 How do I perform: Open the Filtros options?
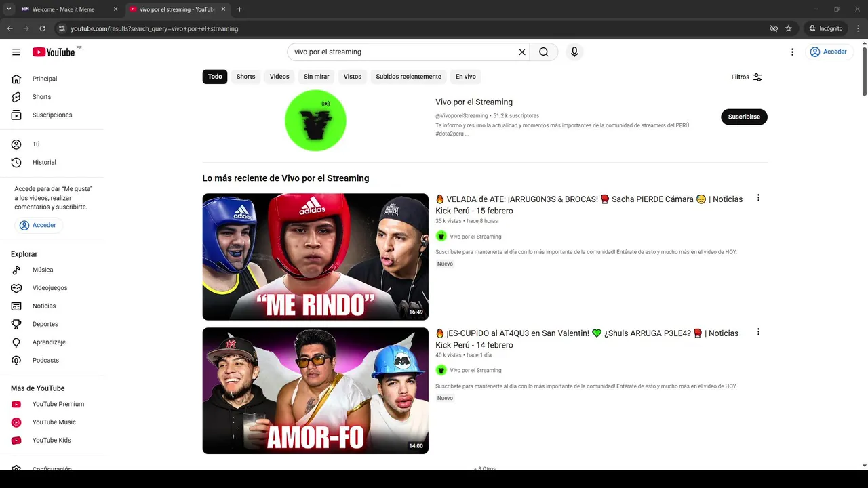pos(747,77)
